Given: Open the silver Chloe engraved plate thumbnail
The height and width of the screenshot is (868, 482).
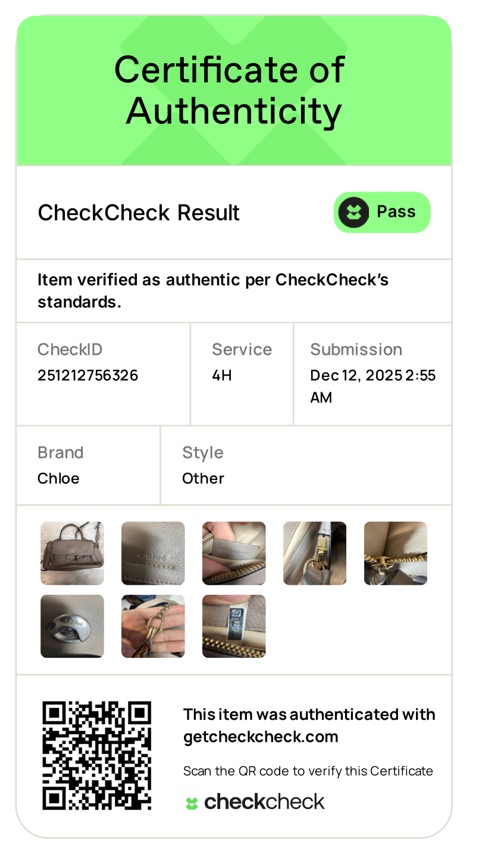Looking at the screenshot, I should click(72, 626).
